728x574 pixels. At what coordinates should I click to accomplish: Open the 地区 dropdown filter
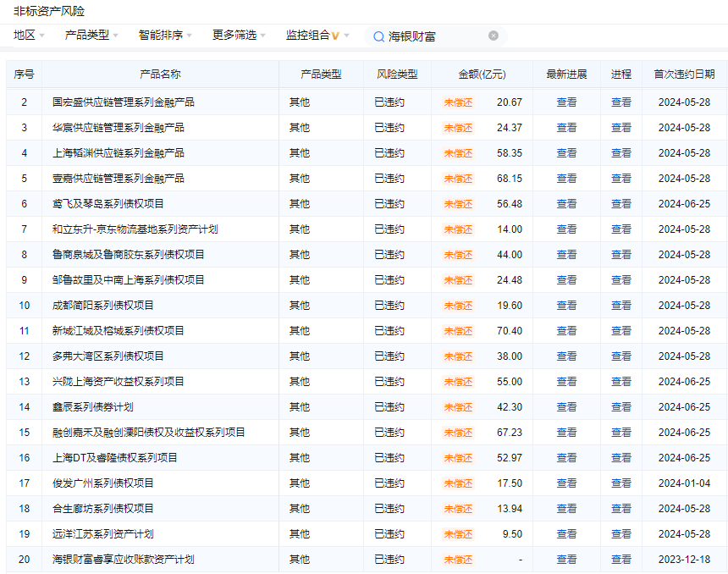[29, 36]
